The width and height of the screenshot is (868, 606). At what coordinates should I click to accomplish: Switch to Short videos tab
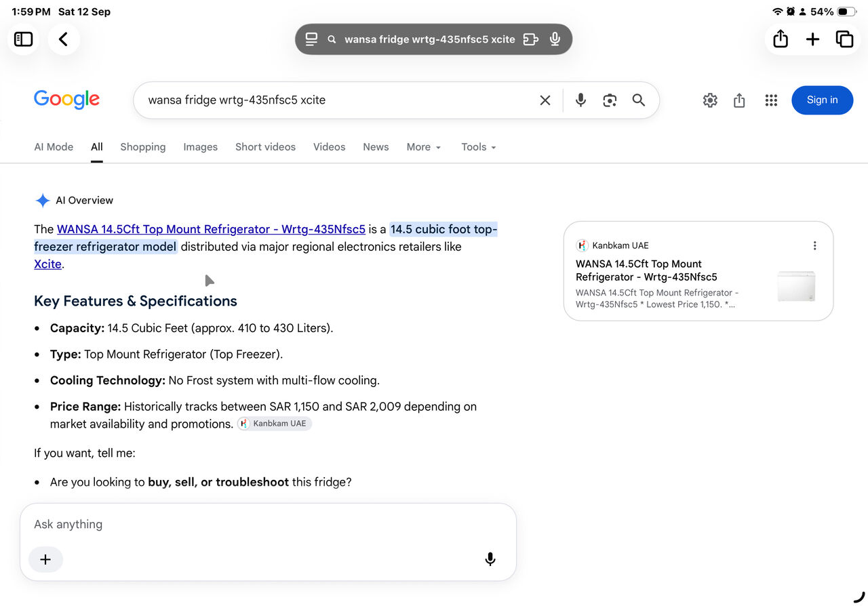click(265, 147)
